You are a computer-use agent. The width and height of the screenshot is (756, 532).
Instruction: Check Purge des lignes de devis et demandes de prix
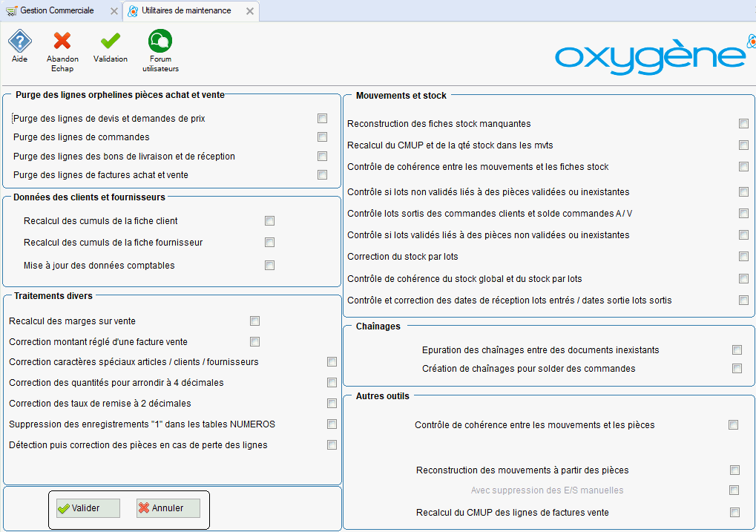[x=323, y=119]
